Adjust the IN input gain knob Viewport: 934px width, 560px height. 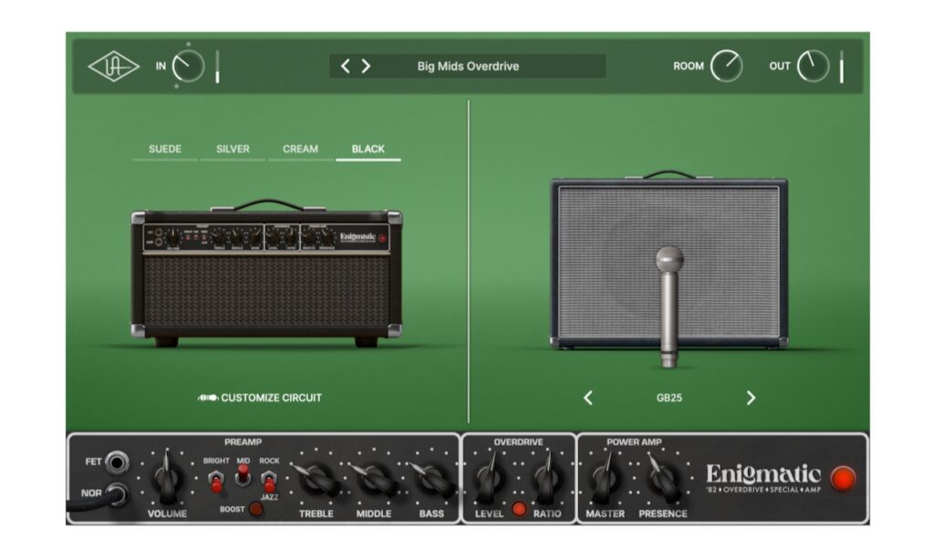[188, 67]
